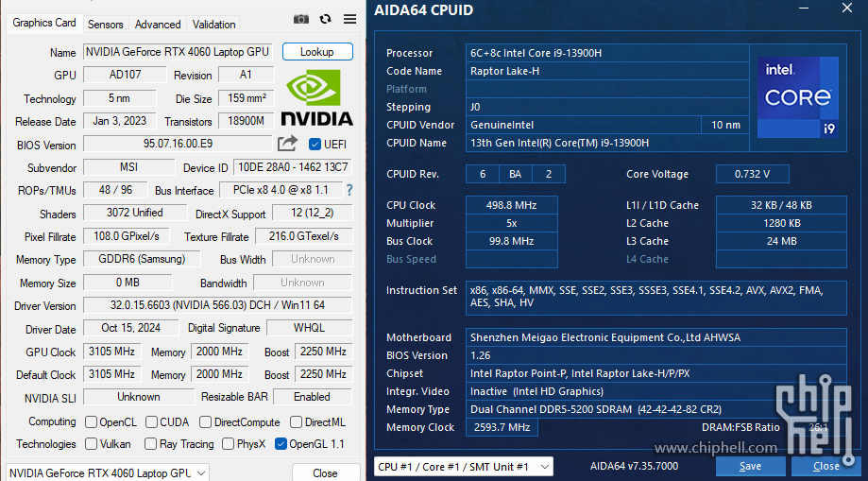Click the Intel Core i9 badge
Image resolution: width=868 pixels, height=481 pixels.
[798, 97]
